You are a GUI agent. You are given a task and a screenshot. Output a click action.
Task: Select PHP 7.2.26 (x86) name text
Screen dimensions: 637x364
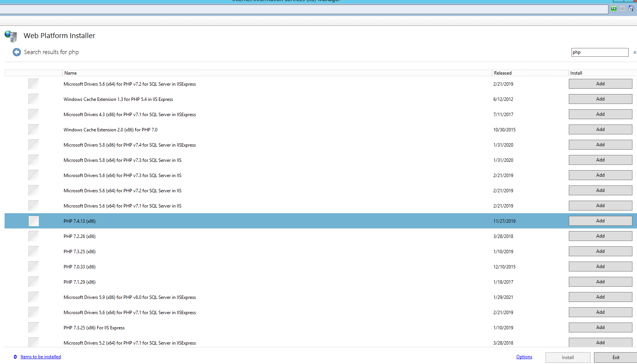tap(80, 236)
